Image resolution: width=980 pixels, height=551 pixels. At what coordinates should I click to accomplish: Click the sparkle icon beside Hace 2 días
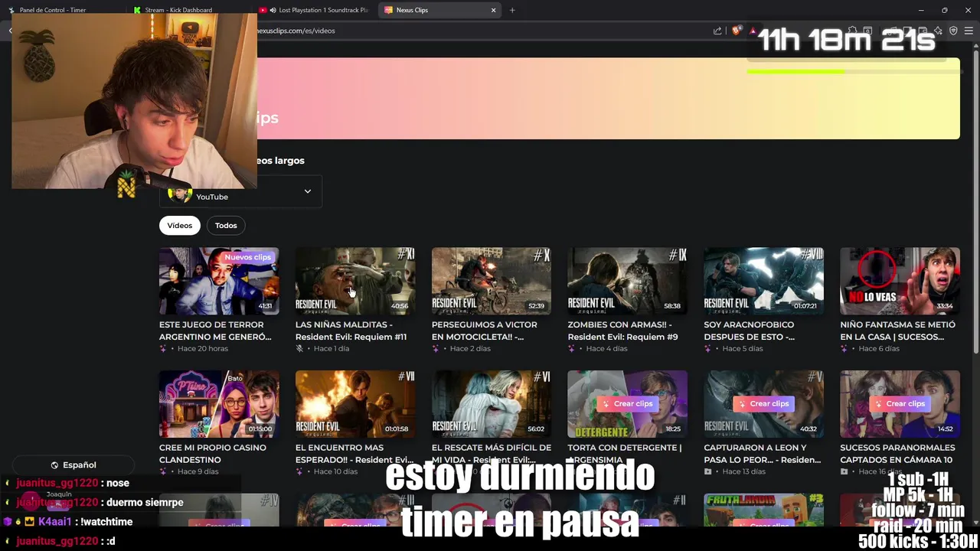pyautogui.click(x=436, y=348)
